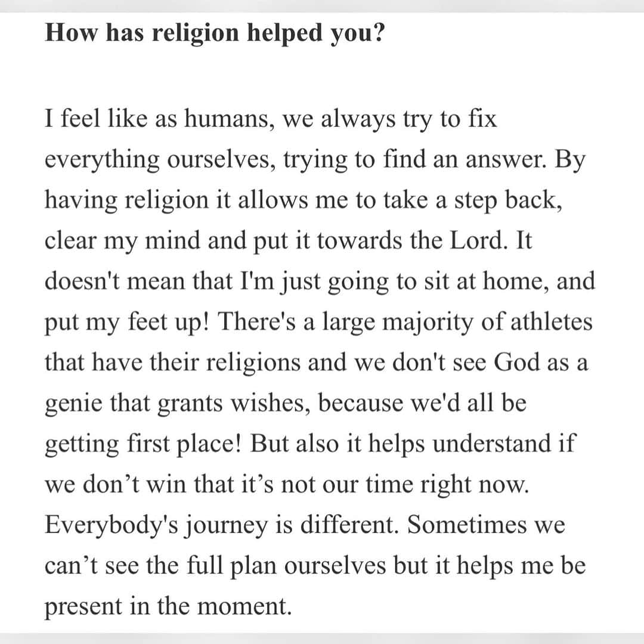Click the word 'athletes' in the paragraph

551,321
